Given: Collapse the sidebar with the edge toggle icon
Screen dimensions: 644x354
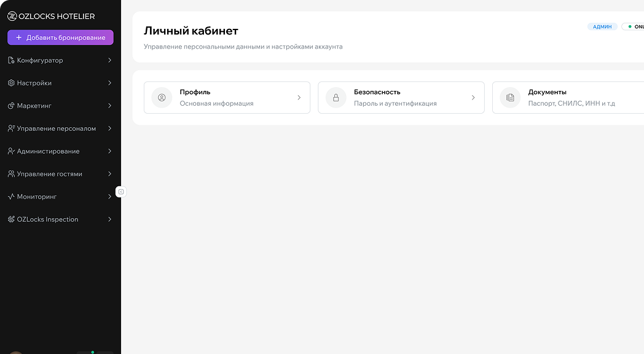Looking at the screenshot, I should 121,192.
